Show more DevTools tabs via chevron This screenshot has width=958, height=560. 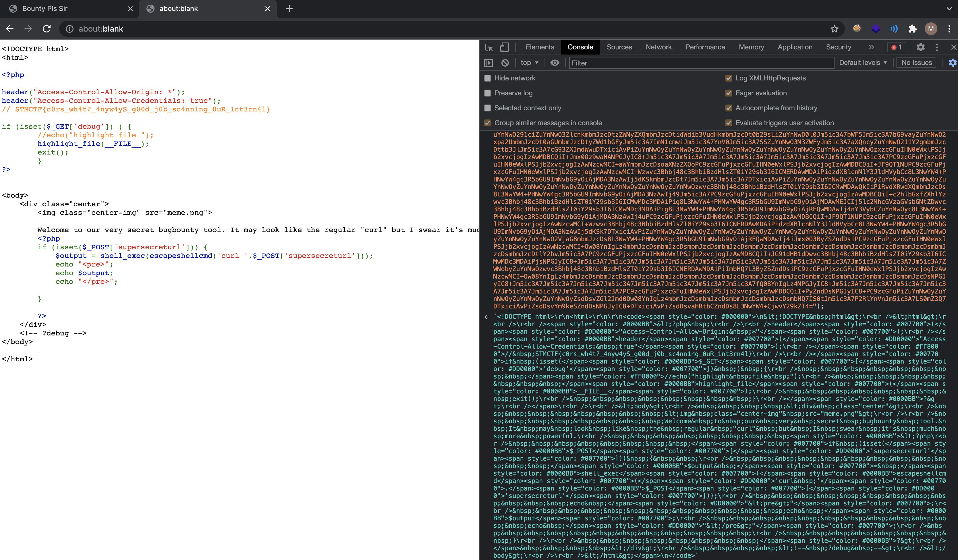pyautogui.click(x=871, y=47)
